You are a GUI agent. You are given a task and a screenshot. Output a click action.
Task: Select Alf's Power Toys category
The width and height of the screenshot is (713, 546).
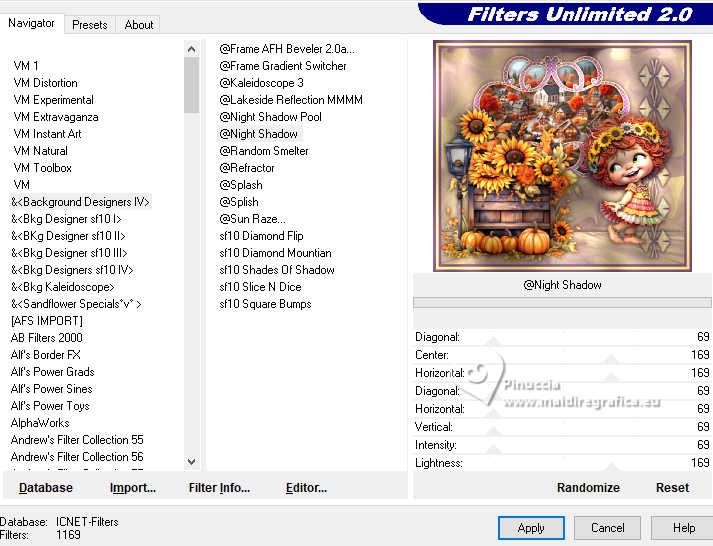click(x=50, y=406)
